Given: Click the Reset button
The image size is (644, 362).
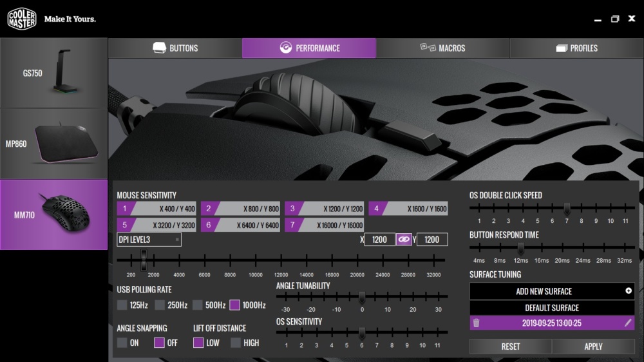Looking at the screenshot, I should (511, 347).
